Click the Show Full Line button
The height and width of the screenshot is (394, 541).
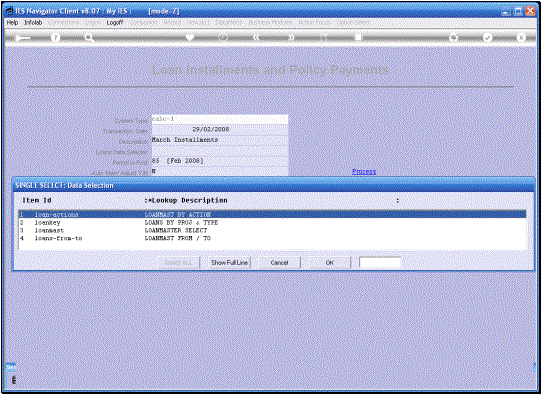click(229, 263)
